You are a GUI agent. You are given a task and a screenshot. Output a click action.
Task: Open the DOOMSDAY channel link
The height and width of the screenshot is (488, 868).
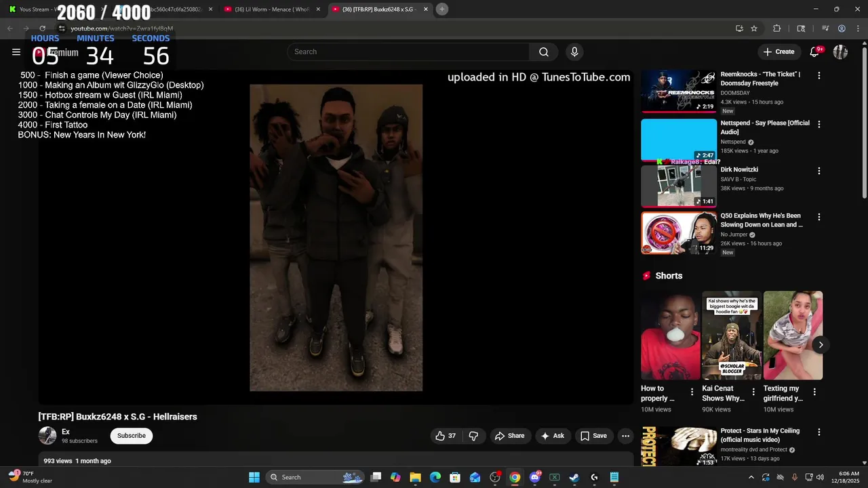pyautogui.click(x=735, y=93)
